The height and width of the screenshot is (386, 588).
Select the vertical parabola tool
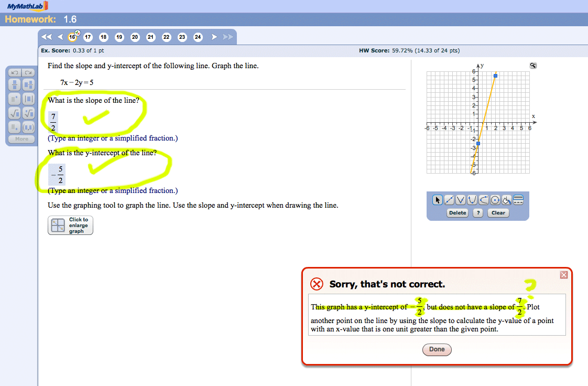[x=472, y=200]
